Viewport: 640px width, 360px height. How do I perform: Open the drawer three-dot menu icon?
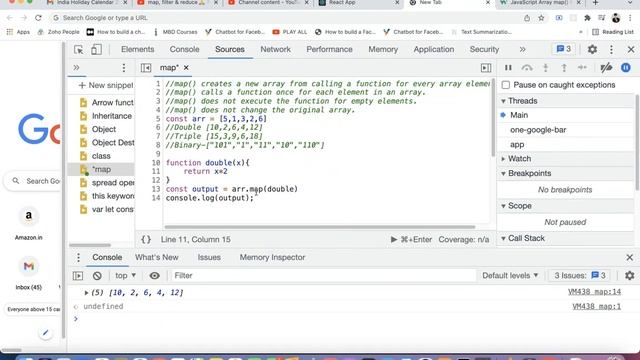click(x=78, y=258)
